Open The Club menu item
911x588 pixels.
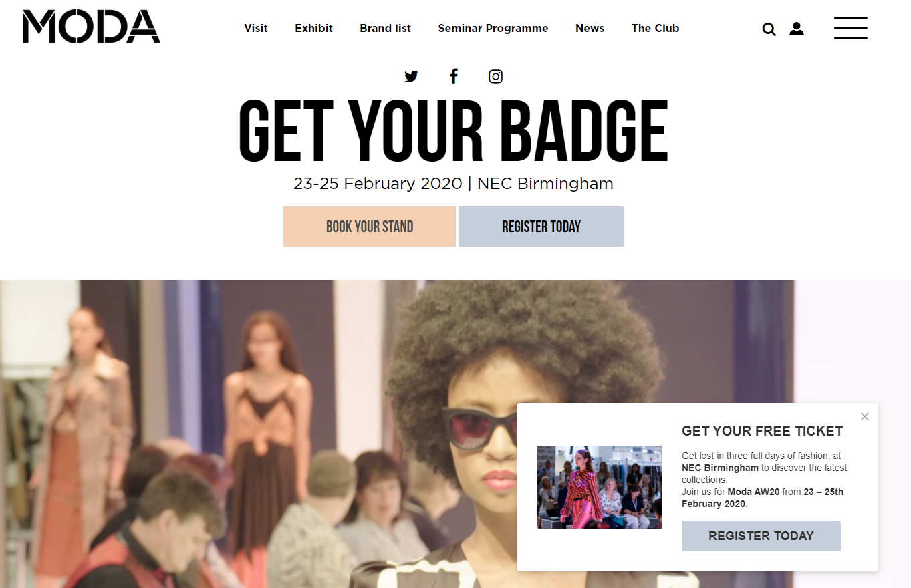655,28
